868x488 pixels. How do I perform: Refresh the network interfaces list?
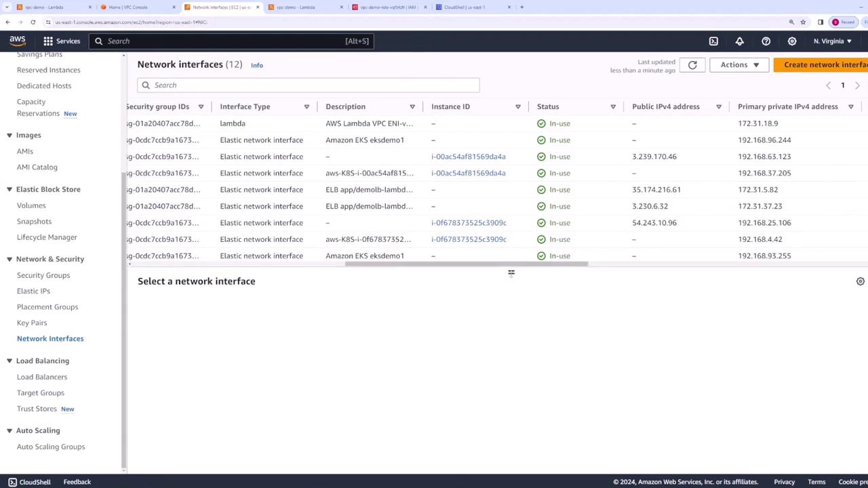pyautogui.click(x=692, y=65)
